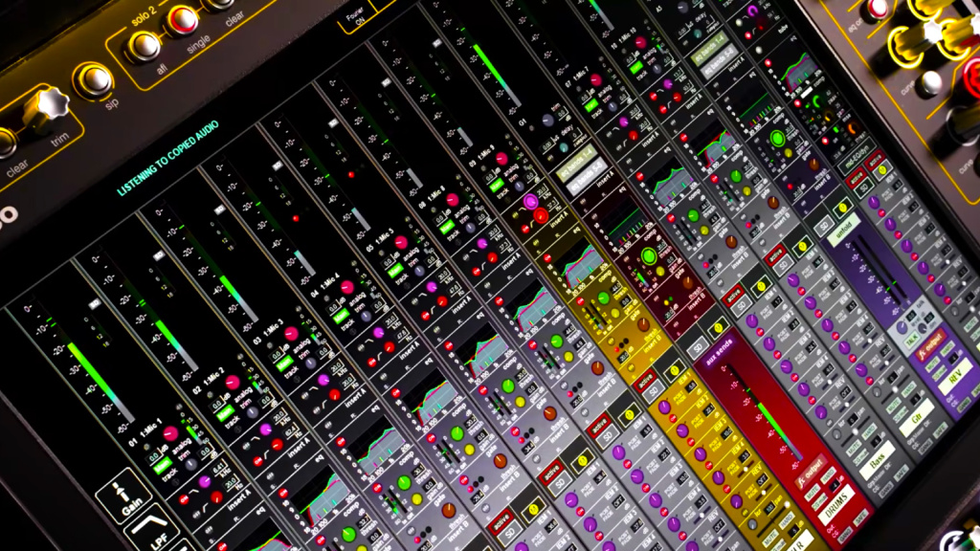Tap the aux sends header label
Image resolution: width=980 pixels, height=551 pixels.
click(719, 354)
